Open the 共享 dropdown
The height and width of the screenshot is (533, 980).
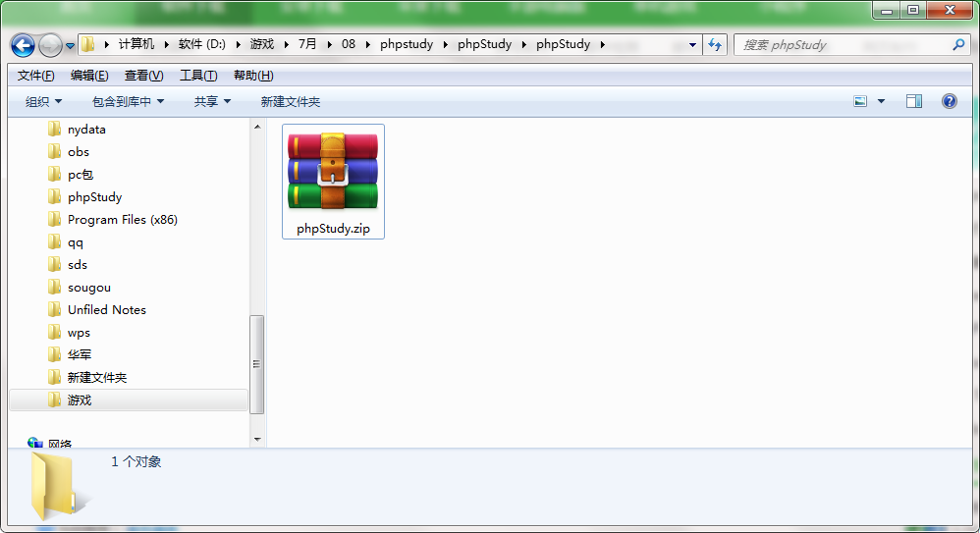pyautogui.click(x=212, y=101)
